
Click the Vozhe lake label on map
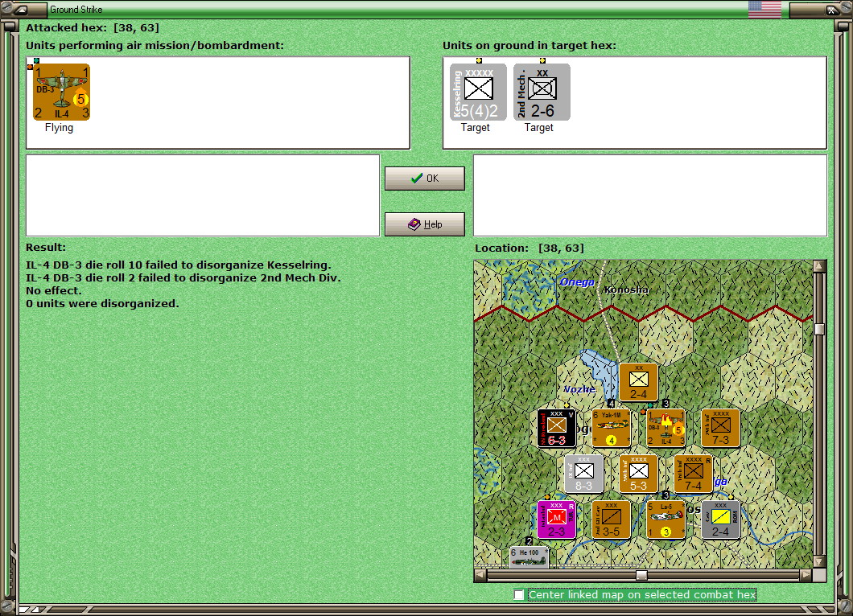tap(579, 389)
